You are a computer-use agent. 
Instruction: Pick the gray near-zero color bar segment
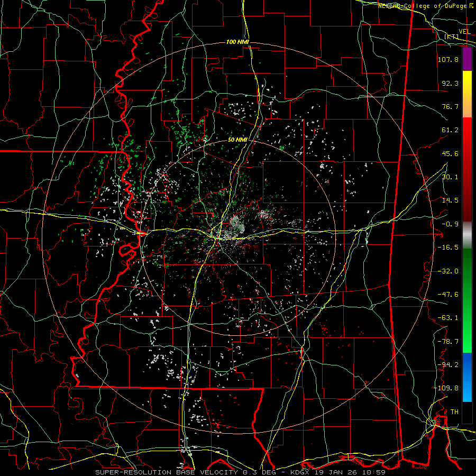[x=467, y=235]
